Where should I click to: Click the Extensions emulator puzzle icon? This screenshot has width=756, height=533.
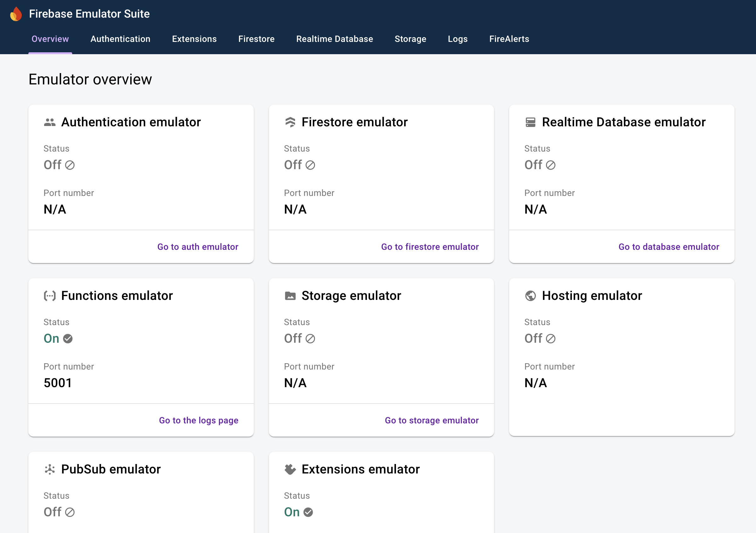pyautogui.click(x=290, y=469)
